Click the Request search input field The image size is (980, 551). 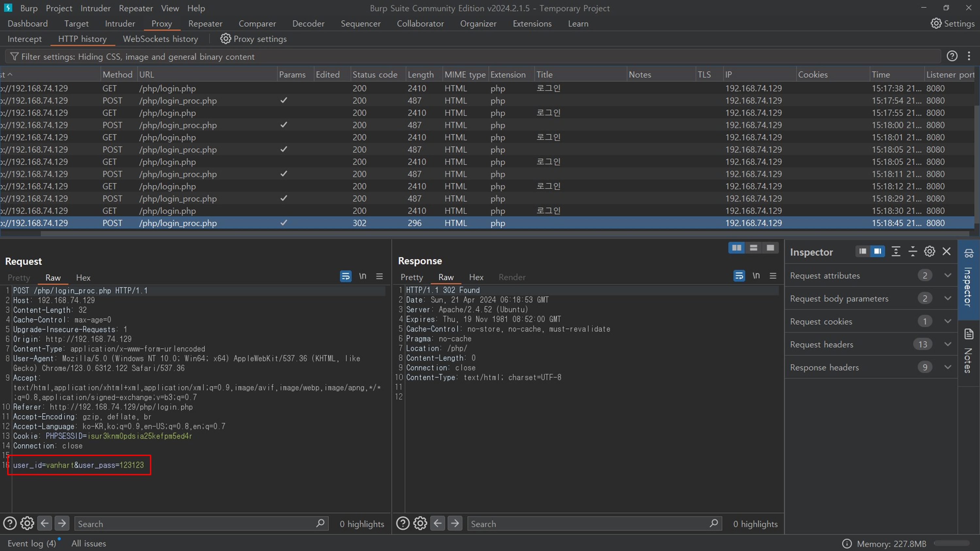point(201,524)
